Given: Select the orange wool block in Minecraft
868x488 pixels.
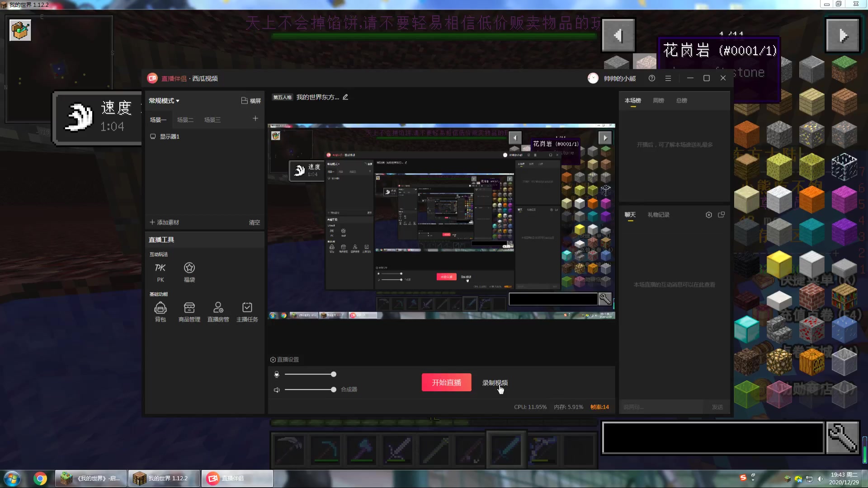Looking at the screenshot, I should tap(811, 199).
